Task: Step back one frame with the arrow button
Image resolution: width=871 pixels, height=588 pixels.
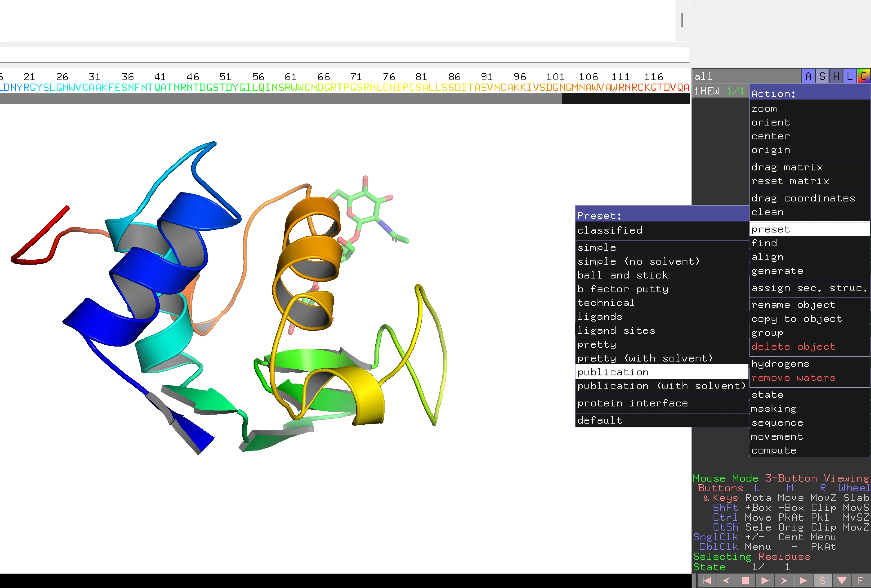Action: pos(726,580)
